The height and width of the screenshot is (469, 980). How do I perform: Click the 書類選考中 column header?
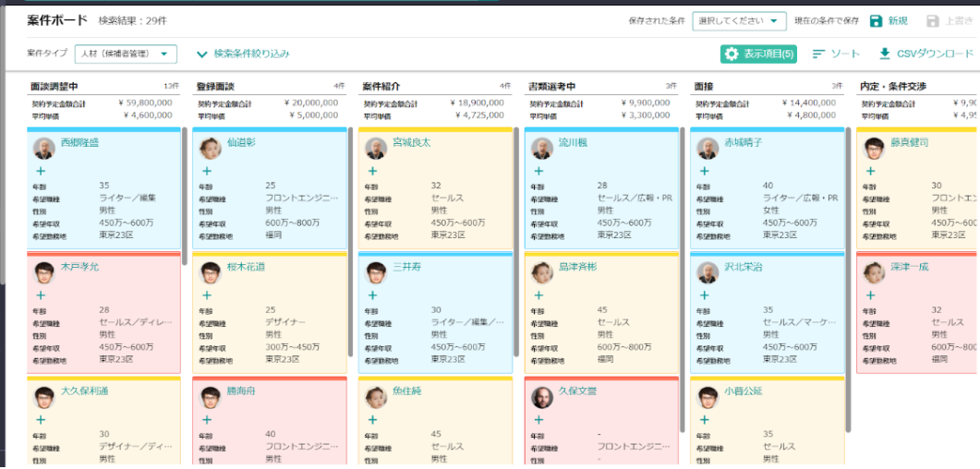click(552, 86)
